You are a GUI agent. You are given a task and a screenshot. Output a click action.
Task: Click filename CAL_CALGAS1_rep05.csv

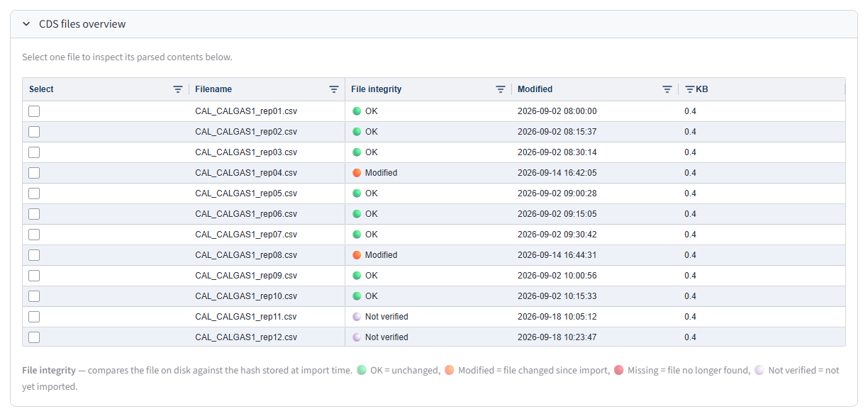246,193
